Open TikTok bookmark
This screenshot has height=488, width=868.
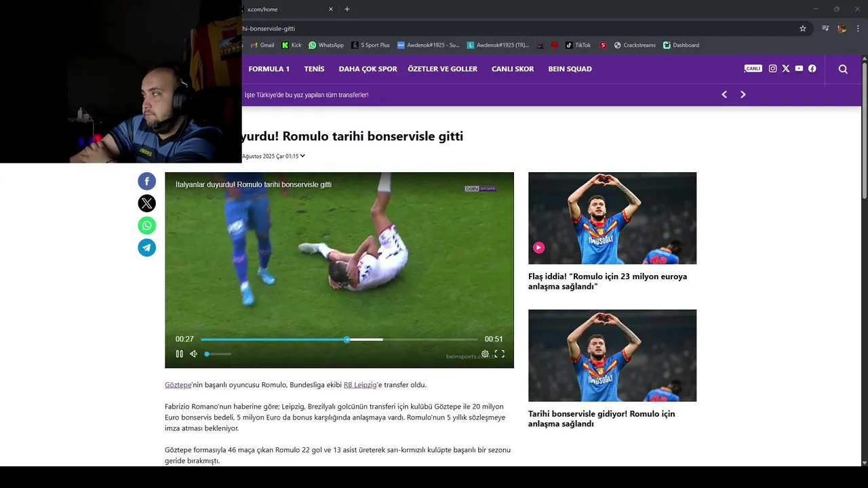coord(578,45)
